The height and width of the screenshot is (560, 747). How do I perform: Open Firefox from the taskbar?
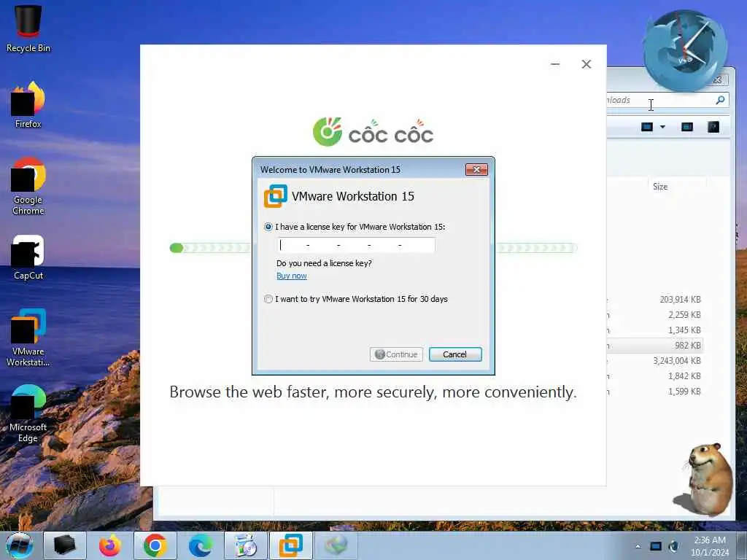click(109, 545)
